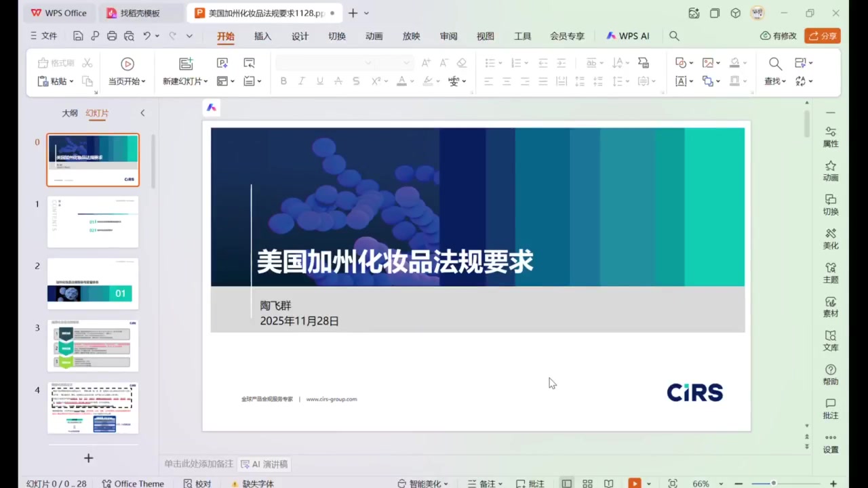
Task: Click the play from current slide icon
Action: pyautogui.click(x=127, y=64)
